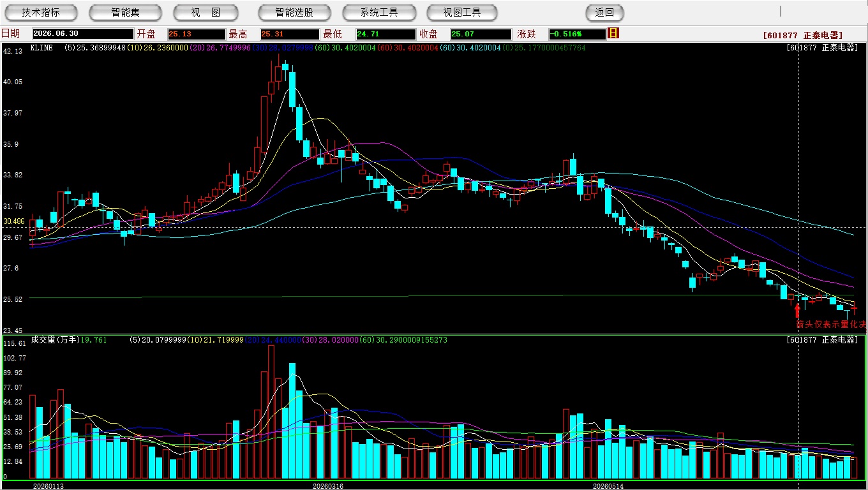
Task: Click the 涨跌 value -0.516%
Action: pos(577,34)
